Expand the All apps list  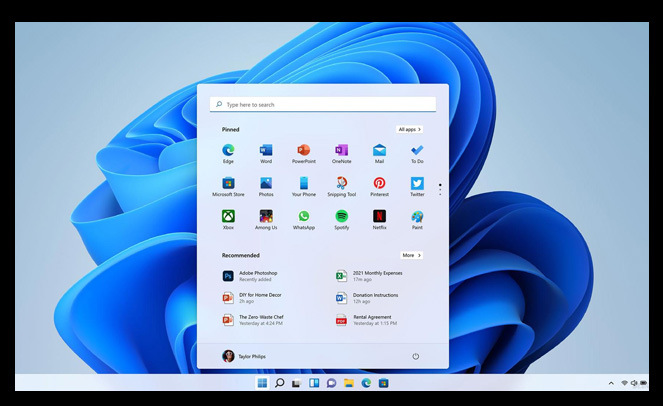coord(410,129)
